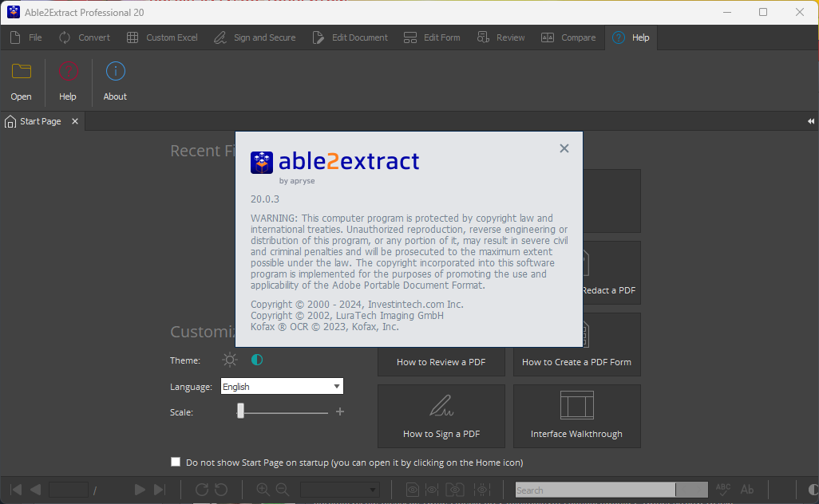The image size is (819, 504).
Task: Click the Kofax OCR copyright line
Action: pos(324,327)
